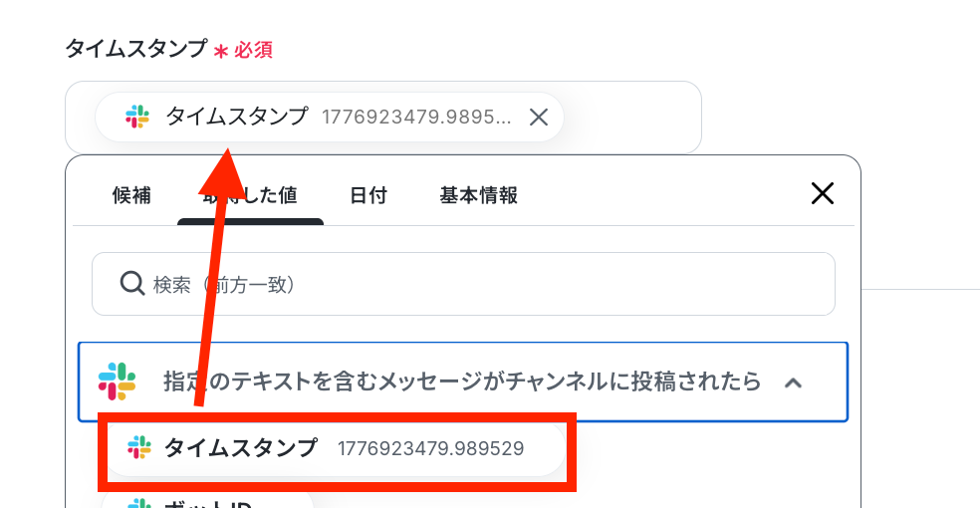Remove the タイムスタンプ chip with its X

(x=539, y=118)
